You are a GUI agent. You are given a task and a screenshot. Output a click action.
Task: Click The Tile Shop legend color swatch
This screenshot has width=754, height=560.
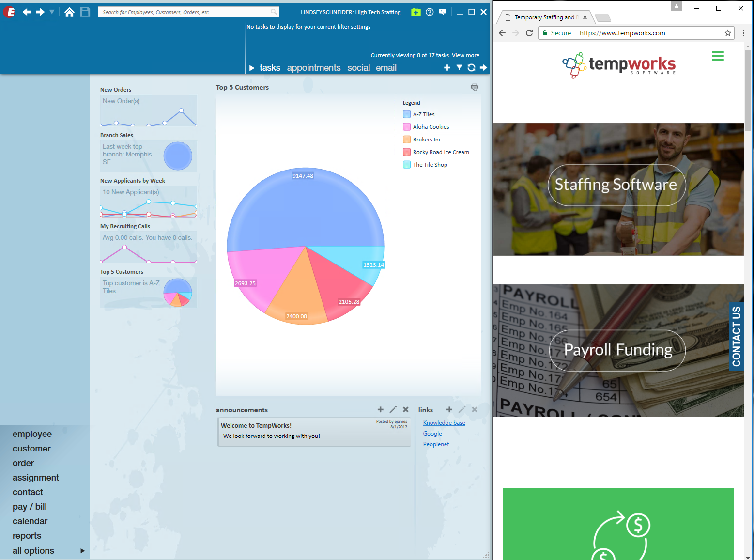[x=407, y=165]
